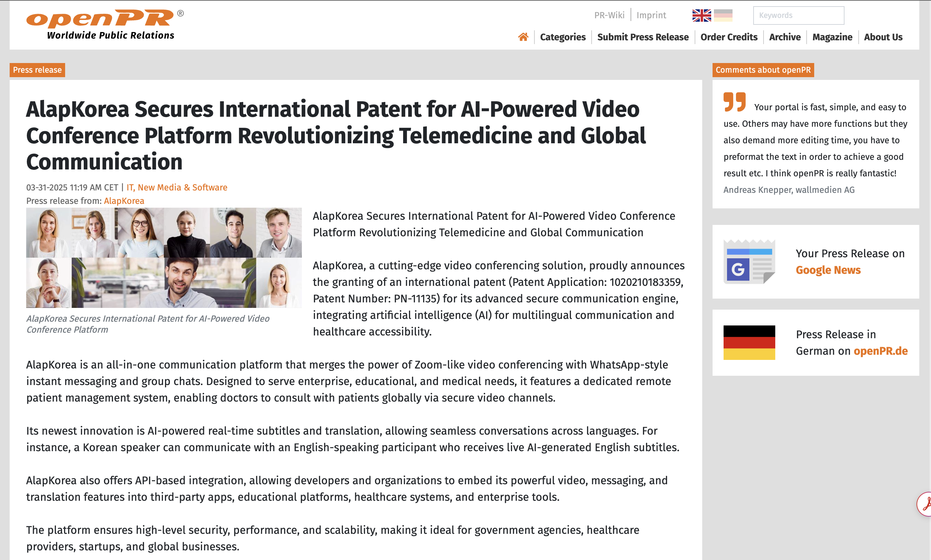Click the Google News icon
Screen dimensions: 931x560
tap(749, 261)
